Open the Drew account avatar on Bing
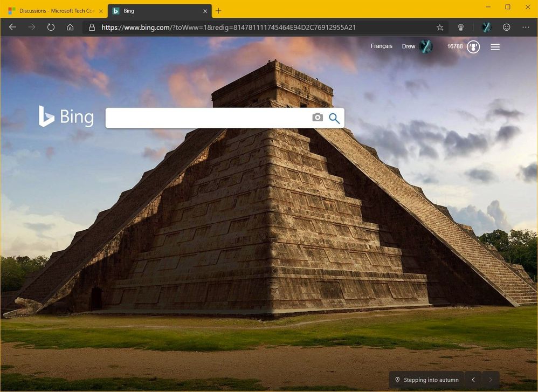The width and height of the screenshot is (538, 392). tap(425, 46)
